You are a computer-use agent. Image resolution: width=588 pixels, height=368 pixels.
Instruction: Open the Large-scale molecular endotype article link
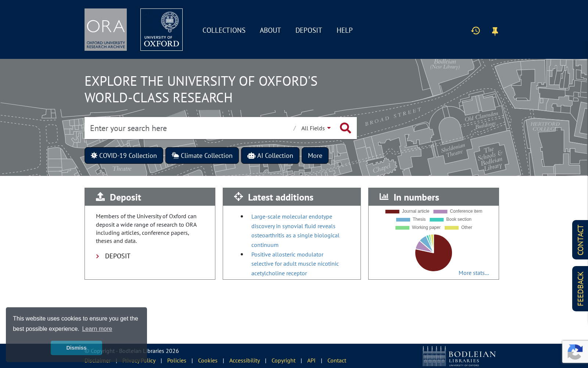click(x=295, y=231)
